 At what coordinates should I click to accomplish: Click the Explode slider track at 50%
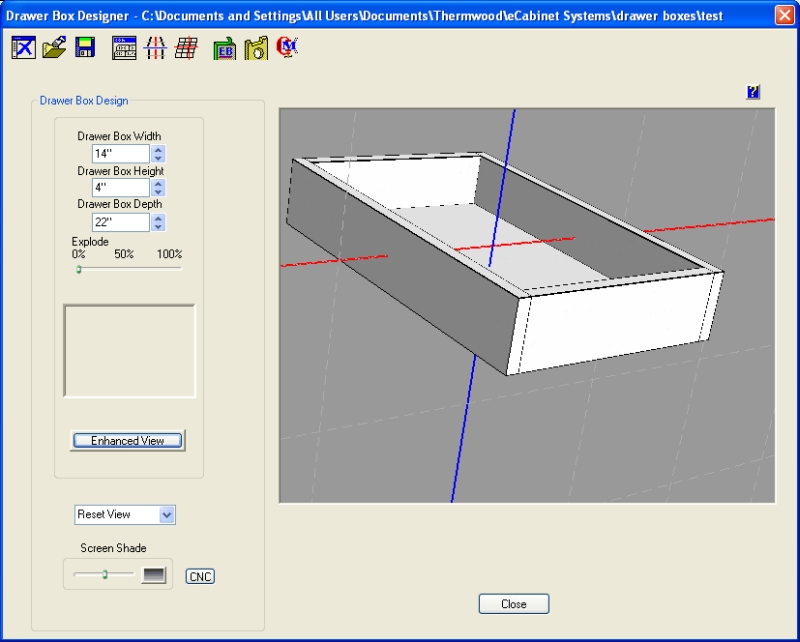(x=127, y=268)
